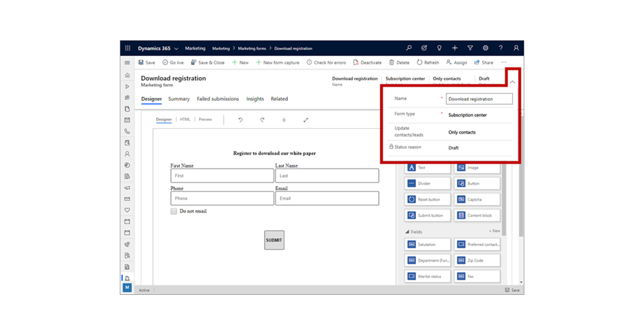Add a new field with + New link
The height and width of the screenshot is (335, 644).
pyautogui.click(x=494, y=231)
